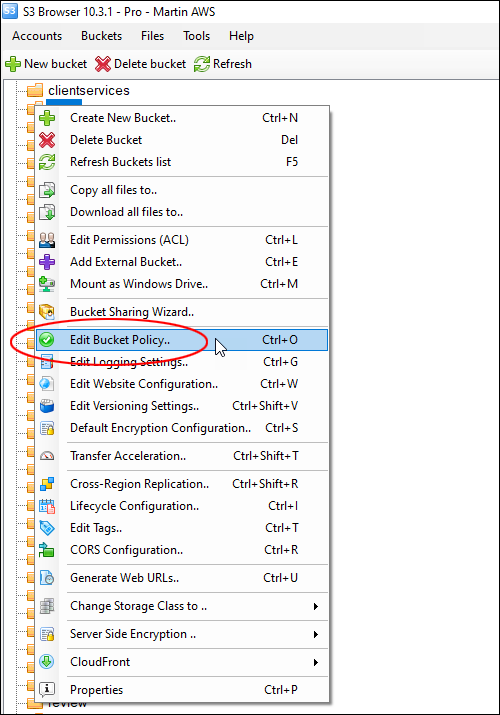
Task: Click the Edit Logging Settings icon
Action: 47,362
